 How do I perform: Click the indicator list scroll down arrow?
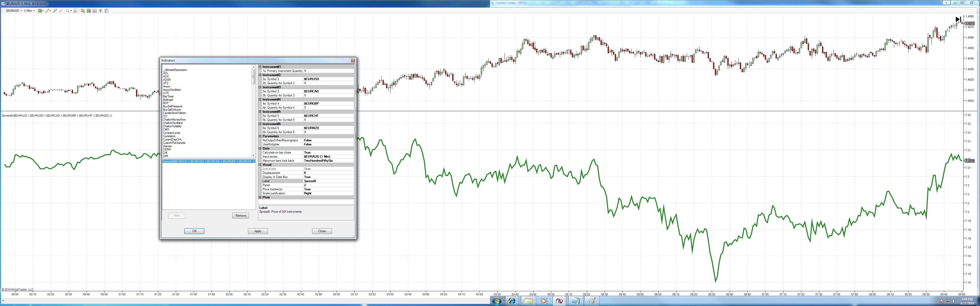point(253,156)
